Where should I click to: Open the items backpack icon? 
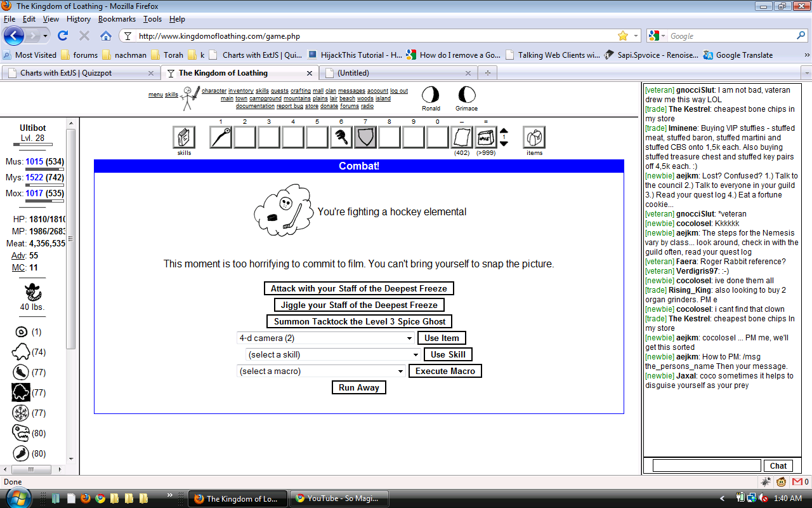coord(534,137)
